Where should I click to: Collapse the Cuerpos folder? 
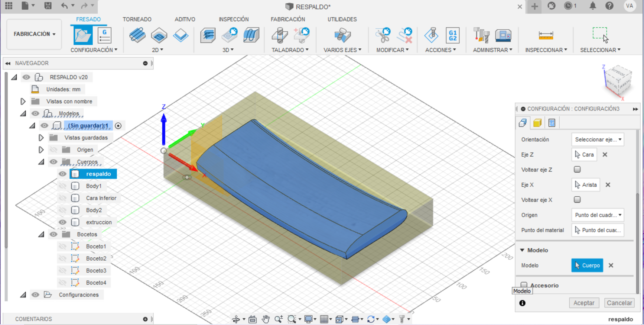click(x=41, y=162)
